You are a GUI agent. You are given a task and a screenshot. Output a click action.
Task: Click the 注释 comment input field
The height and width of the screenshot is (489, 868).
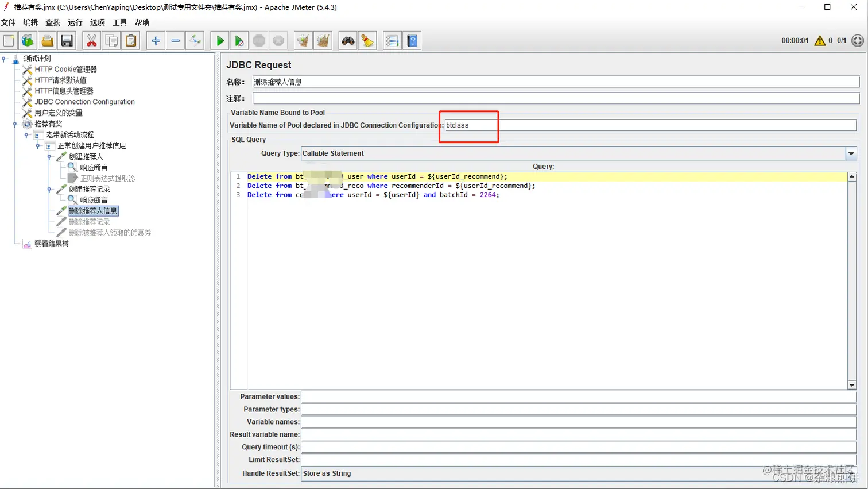[x=556, y=99]
